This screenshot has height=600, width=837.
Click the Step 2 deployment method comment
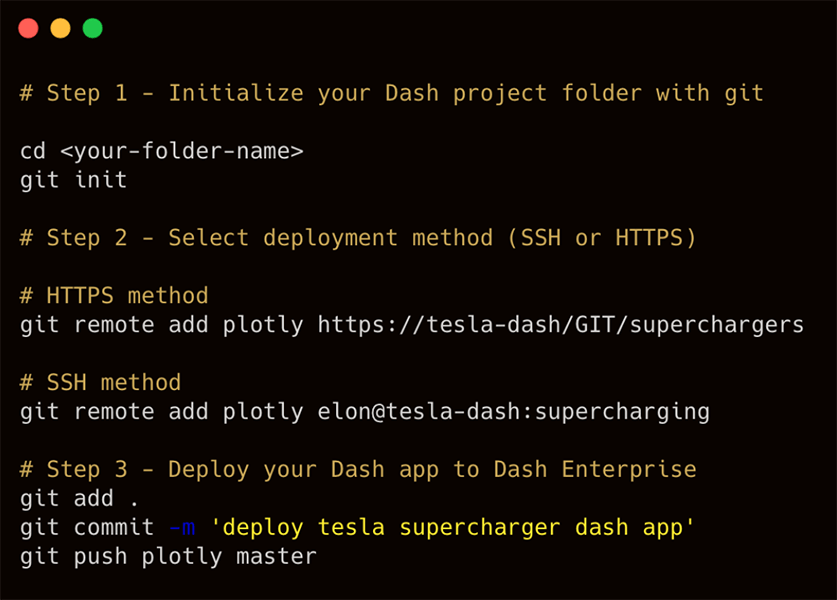click(x=358, y=238)
